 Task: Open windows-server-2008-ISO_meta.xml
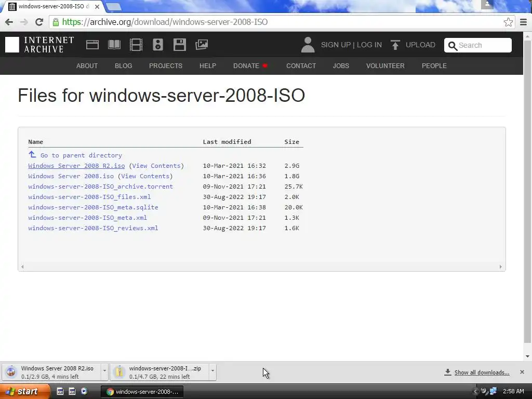87,218
